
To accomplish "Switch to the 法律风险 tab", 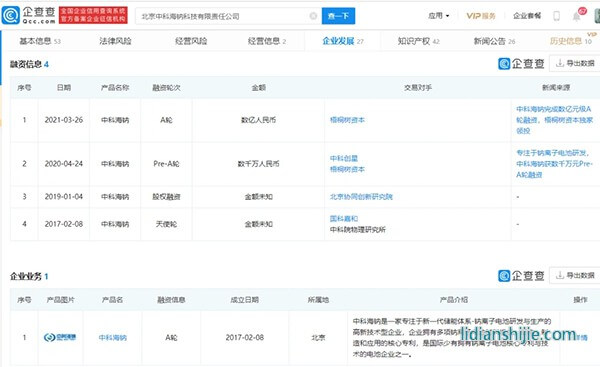I will coord(115,41).
